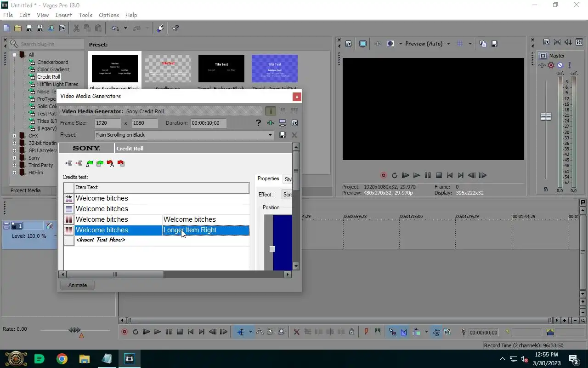Click the external monitor icon in preview toolbar
The width and height of the screenshot is (588, 368).
tap(363, 44)
